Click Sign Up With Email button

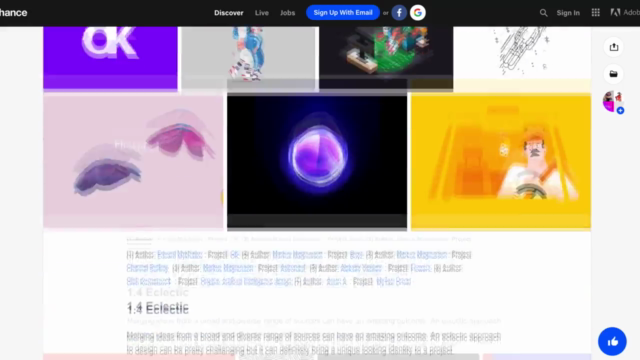[343, 13]
